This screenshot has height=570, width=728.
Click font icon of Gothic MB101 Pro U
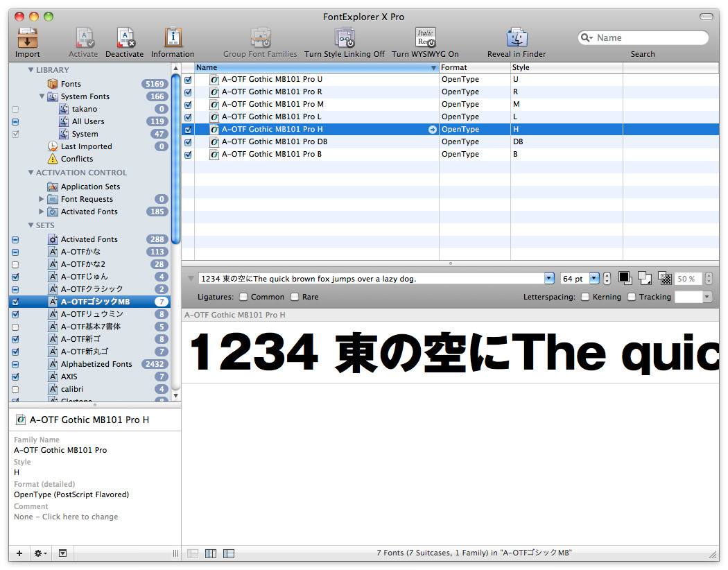pos(214,79)
